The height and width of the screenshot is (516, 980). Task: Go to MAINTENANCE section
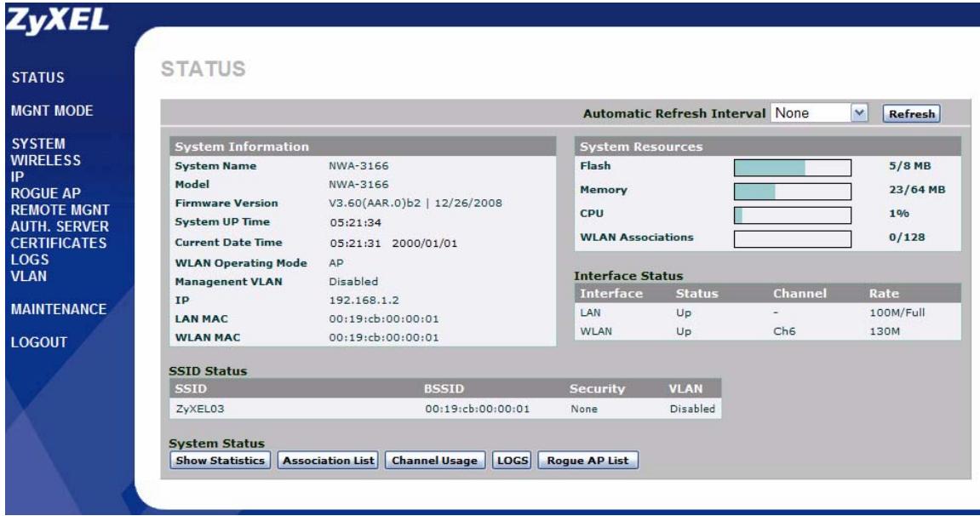point(59,309)
